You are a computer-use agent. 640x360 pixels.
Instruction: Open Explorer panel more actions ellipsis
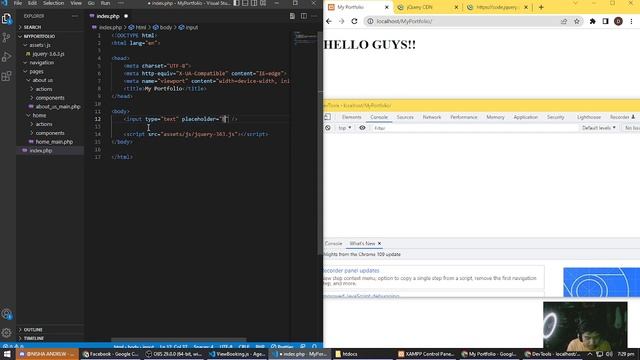pyautogui.click(x=75, y=16)
